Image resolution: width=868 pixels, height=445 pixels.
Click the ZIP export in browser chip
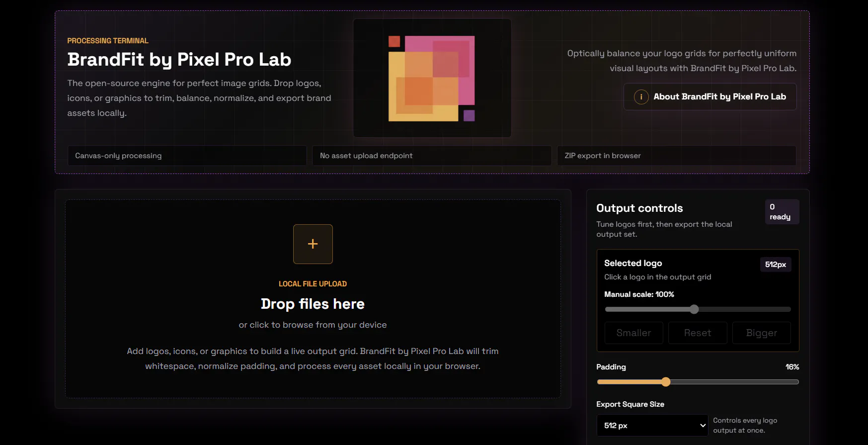coord(676,156)
